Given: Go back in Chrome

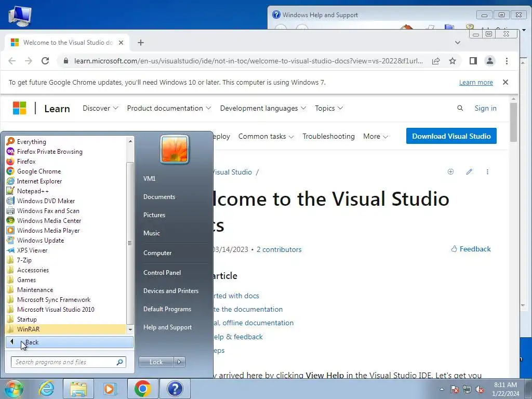Looking at the screenshot, I should (x=12, y=61).
